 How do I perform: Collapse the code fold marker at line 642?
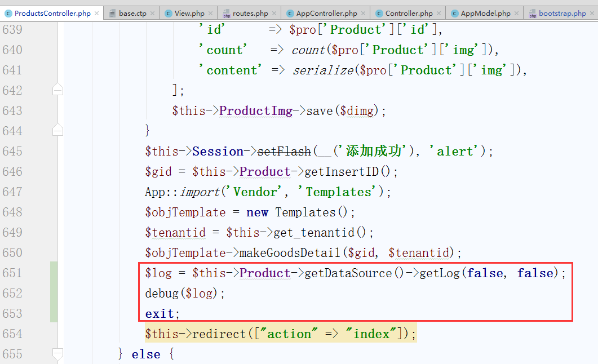57,90
